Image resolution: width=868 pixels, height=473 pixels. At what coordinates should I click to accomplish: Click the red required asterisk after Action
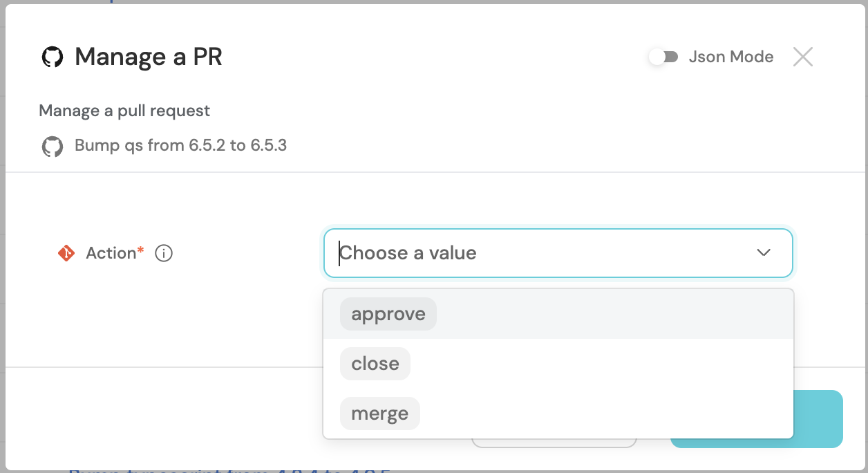pyautogui.click(x=141, y=250)
